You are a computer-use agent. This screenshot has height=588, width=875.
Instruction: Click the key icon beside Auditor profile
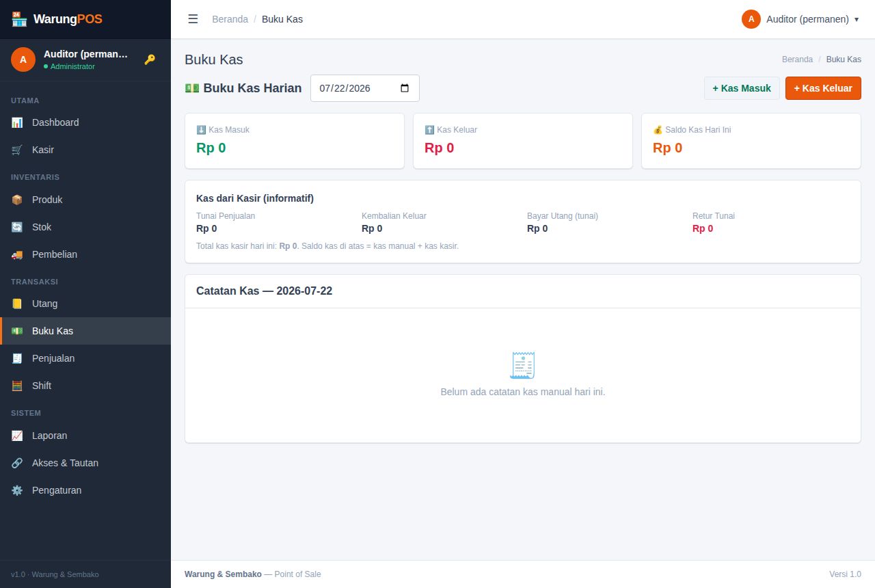[150, 59]
